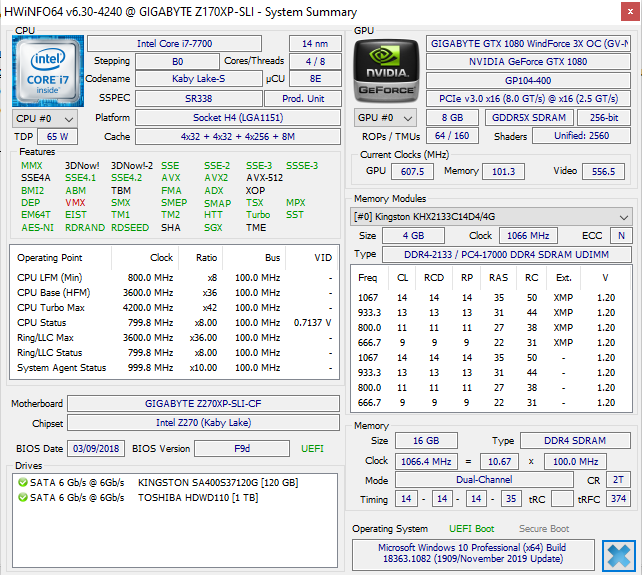This screenshot has height=575, width=642.
Task: Click the tRFC 374 field
Action: point(618,499)
